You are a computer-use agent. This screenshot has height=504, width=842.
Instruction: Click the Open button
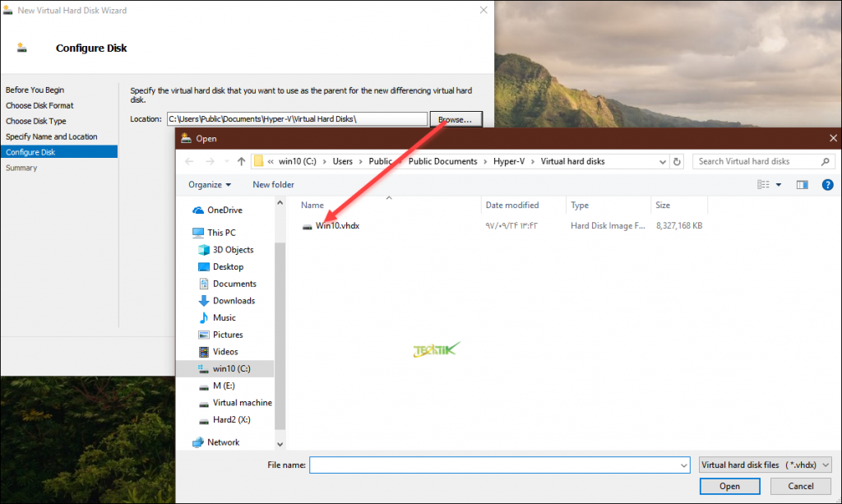pyautogui.click(x=729, y=486)
